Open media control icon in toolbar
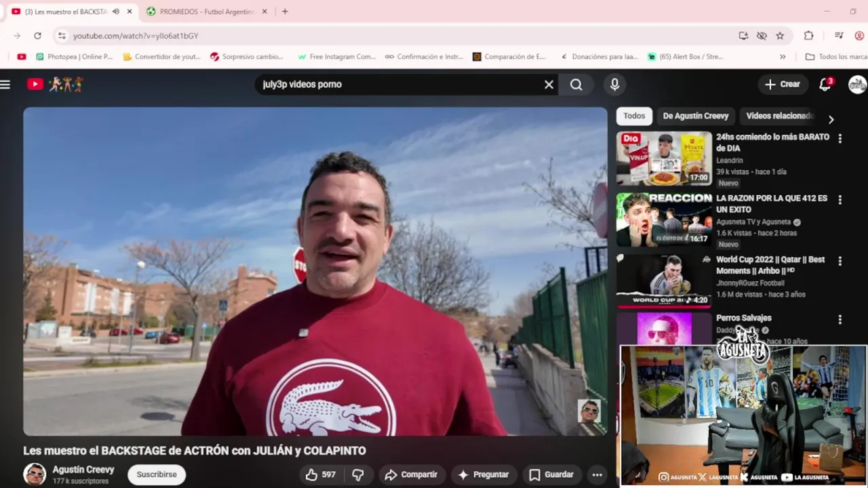This screenshot has height=488, width=868. coord(839,36)
